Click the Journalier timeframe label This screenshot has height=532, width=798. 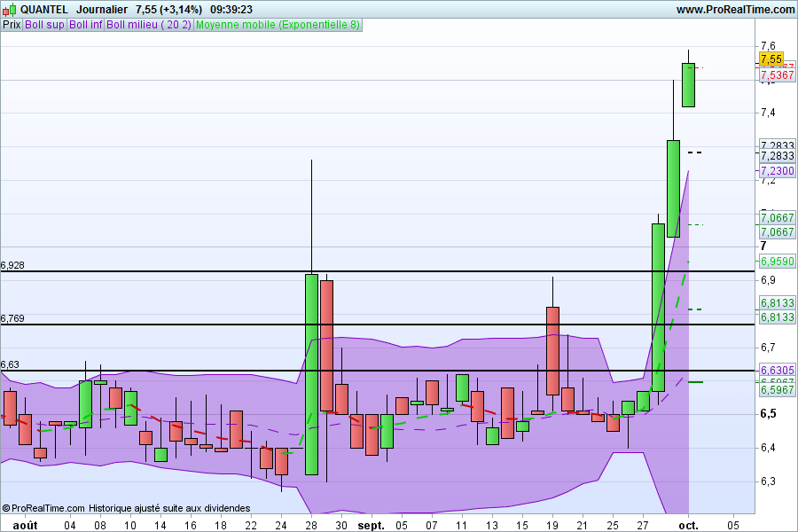102,10
